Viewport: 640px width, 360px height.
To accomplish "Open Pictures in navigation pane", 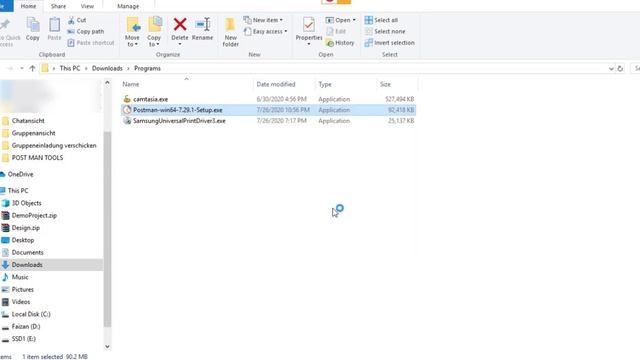I will 22,289.
